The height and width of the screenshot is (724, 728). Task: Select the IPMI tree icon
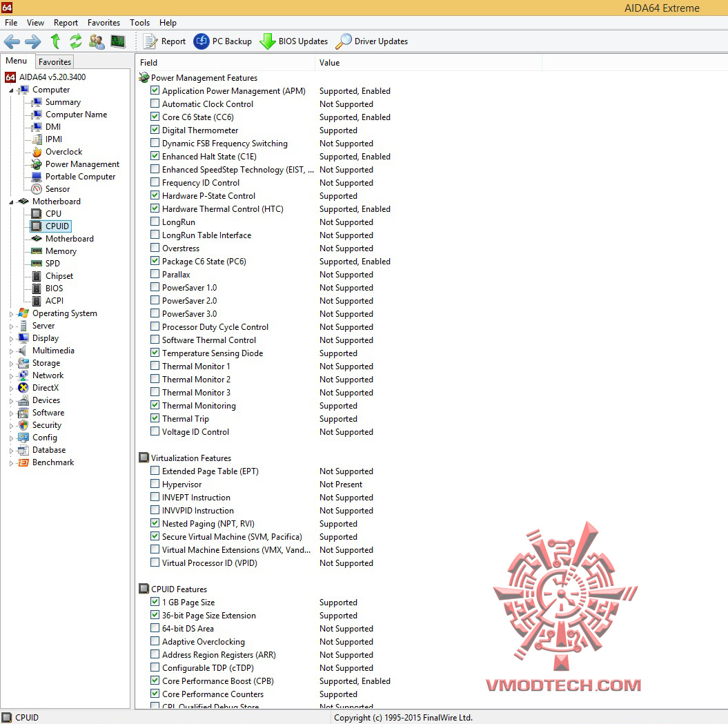click(37, 139)
